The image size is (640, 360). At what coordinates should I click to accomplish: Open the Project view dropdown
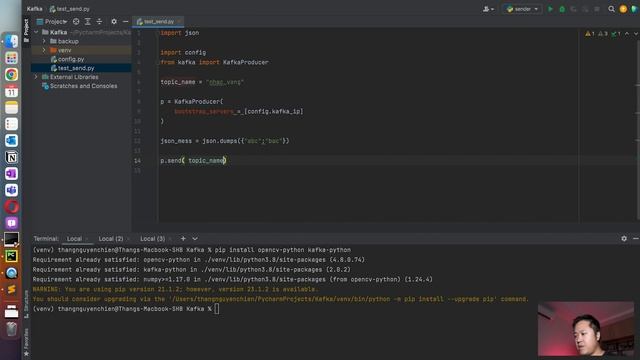click(x=52, y=22)
